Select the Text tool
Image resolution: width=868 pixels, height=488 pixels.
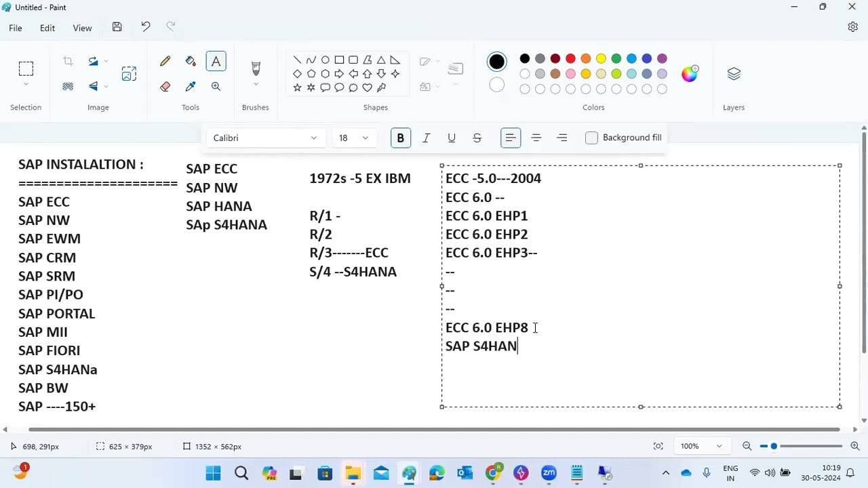[x=216, y=62]
